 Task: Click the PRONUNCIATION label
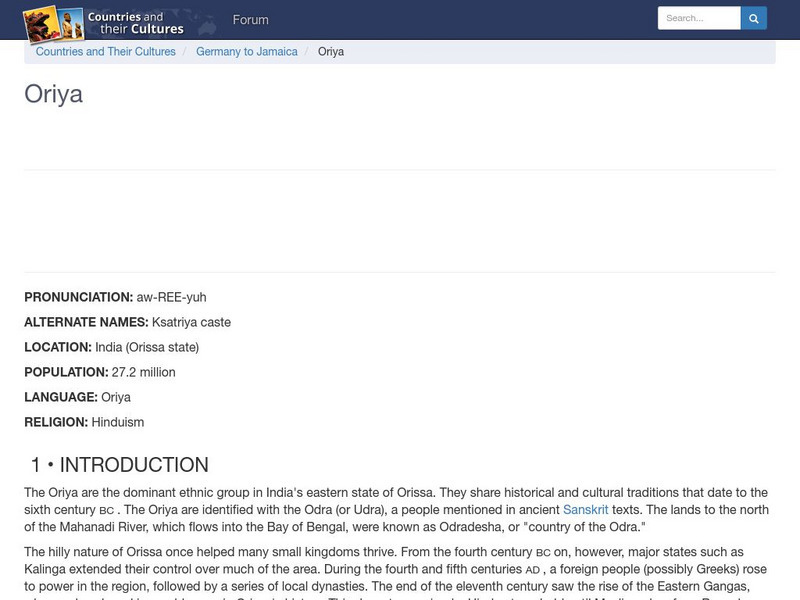(79, 297)
